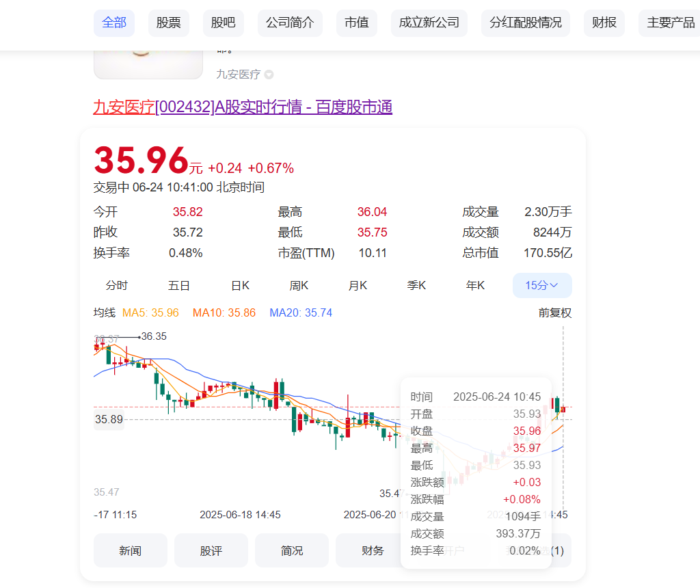Select the 季K chart period
Screen dimensions: 700x588
pyautogui.click(x=416, y=285)
